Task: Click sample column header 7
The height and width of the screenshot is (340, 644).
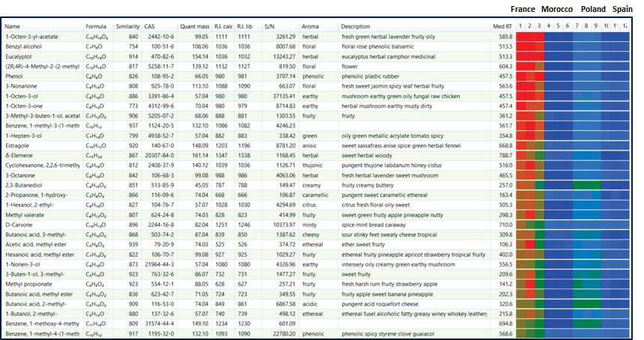Action: click(x=577, y=26)
